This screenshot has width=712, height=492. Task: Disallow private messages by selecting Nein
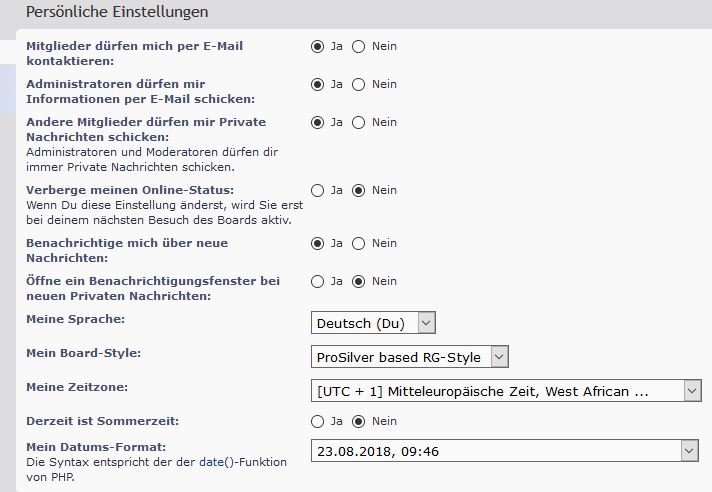pyautogui.click(x=359, y=122)
